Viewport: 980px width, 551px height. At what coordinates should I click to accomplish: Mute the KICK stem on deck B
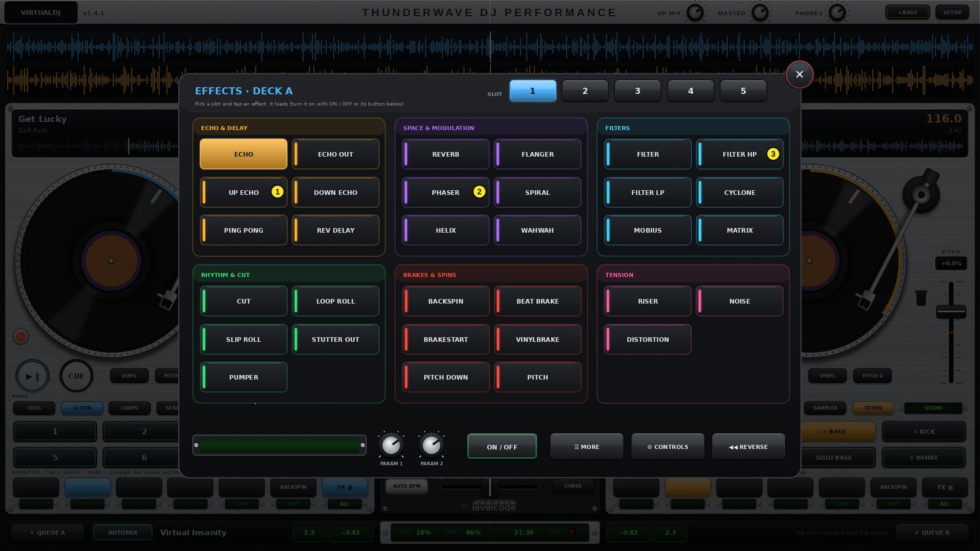click(x=924, y=432)
